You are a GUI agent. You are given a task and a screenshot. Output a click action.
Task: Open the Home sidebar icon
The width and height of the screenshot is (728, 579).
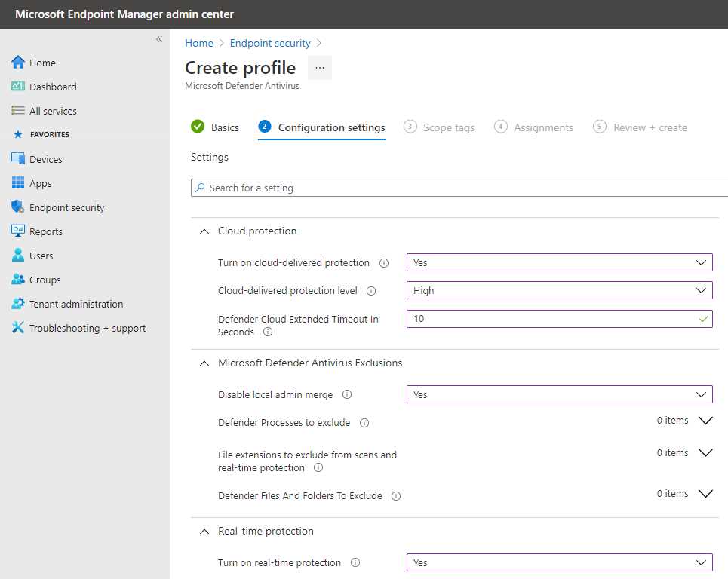click(x=17, y=63)
